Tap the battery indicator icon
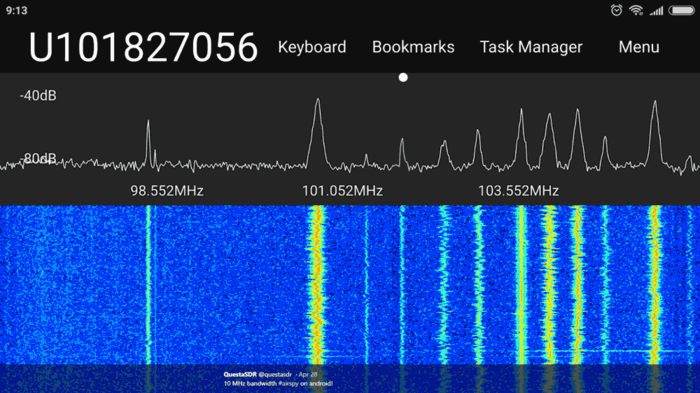Image resolution: width=700 pixels, height=393 pixels. pyautogui.click(x=682, y=10)
